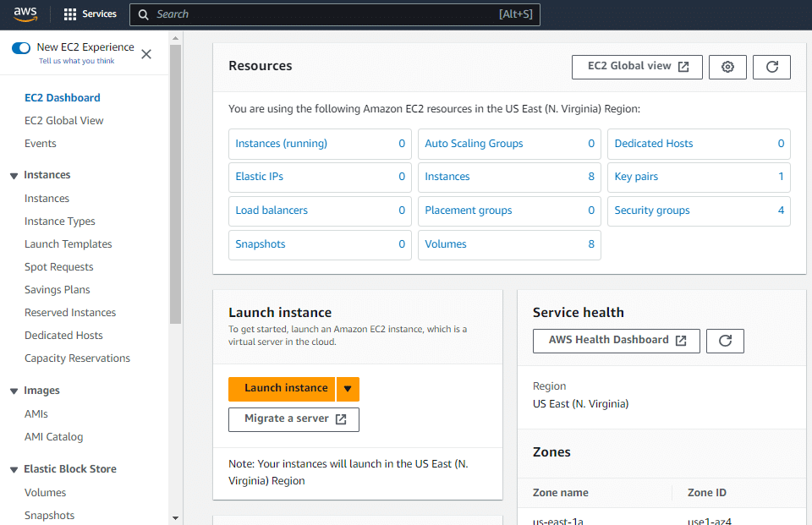Toggle off the New EC2 Experience switch
This screenshot has width=812, height=525.
[x=20, y=49]
